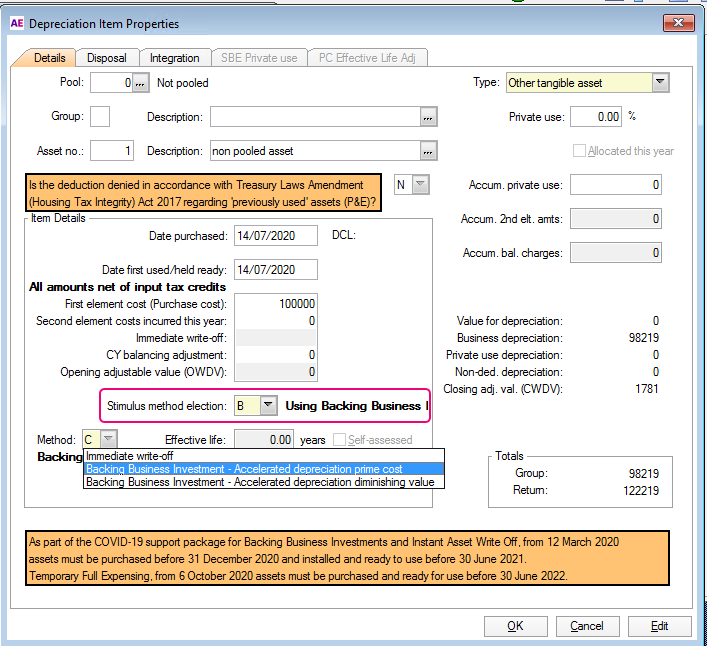Screen dimensions: 707x646
Task: Expand the Method dropdown arrow
Action: (108, 439)
